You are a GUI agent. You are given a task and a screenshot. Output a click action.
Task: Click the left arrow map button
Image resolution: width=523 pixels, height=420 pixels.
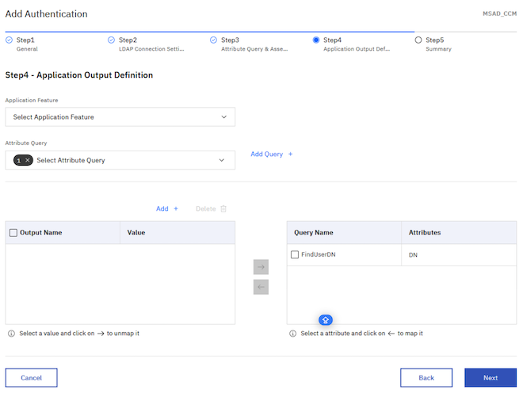(261, 287)
